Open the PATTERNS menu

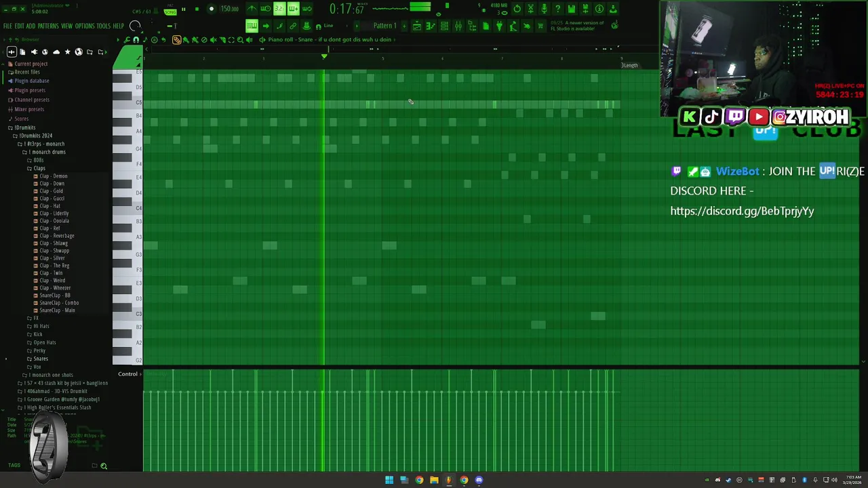tap(48, 26)
